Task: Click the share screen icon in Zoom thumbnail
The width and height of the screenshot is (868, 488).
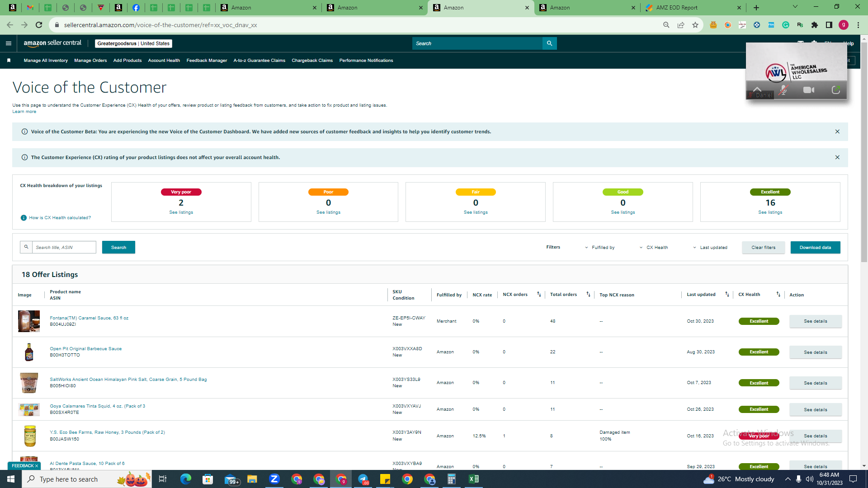Action: (x=835, y=90)
